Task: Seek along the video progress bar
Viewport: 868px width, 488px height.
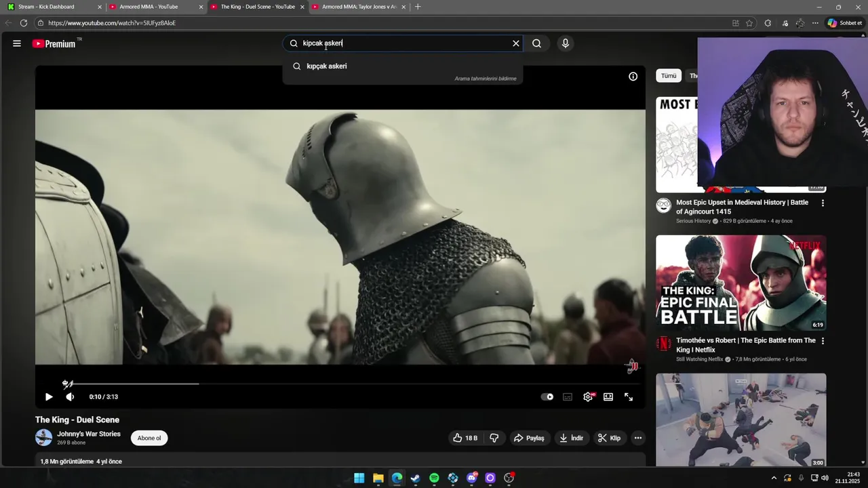Action: tap(340, 384)
